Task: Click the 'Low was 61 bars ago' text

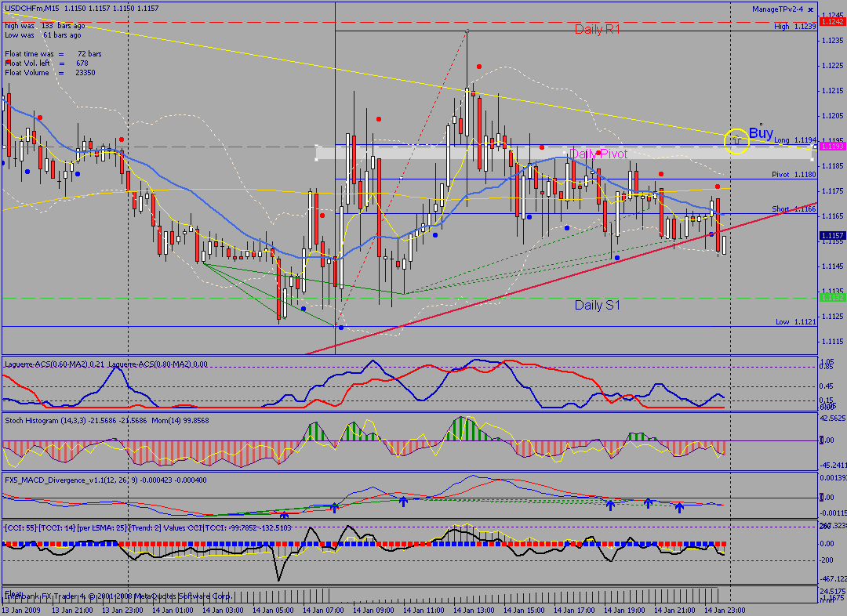Action: (42, 35)
